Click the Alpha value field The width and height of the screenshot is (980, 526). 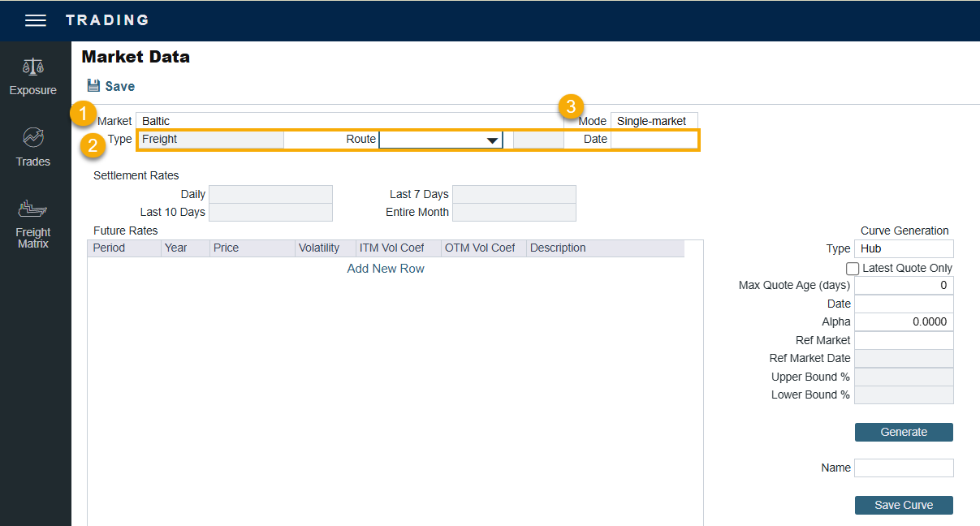tap(903, 322)
